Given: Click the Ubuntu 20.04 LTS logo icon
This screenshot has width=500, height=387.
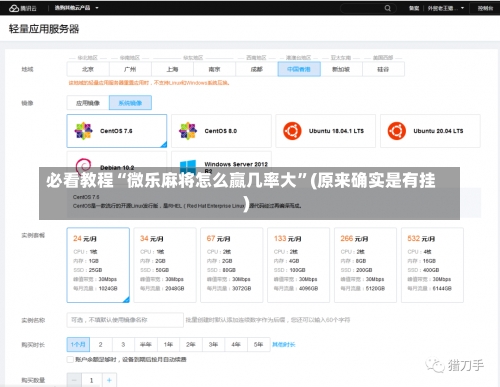Looking at the screenshot, I should [x=397, y=131].
